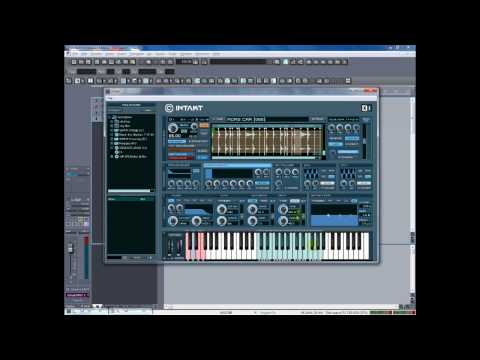Viewport: 480px width, 360px height.
Task: Click the small envelope curve display above the four knobs
Action: pos(179,172)
